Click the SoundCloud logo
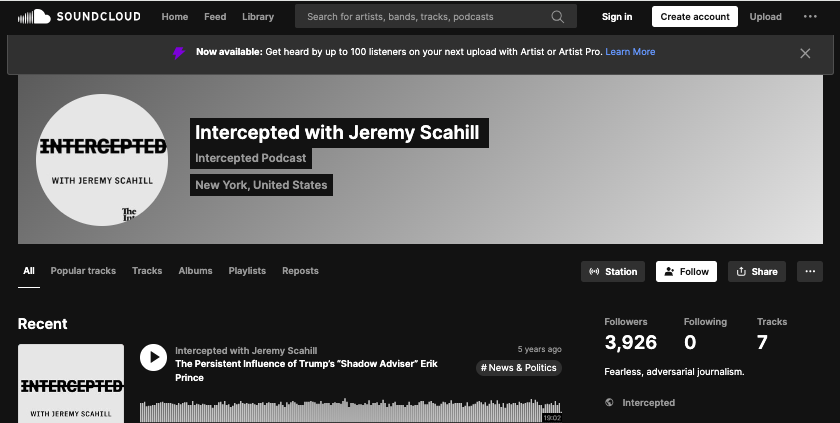Screen dimensions: 840x423 coord(79,17)
